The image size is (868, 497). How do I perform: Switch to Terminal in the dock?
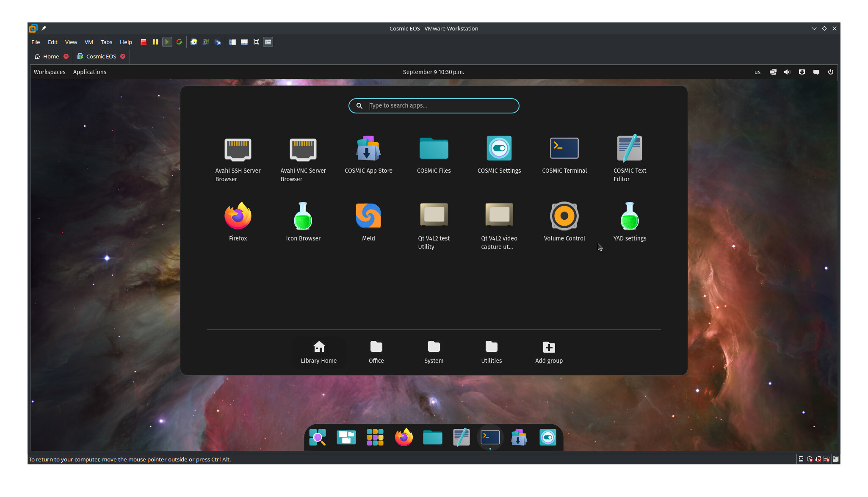point(490,437)
